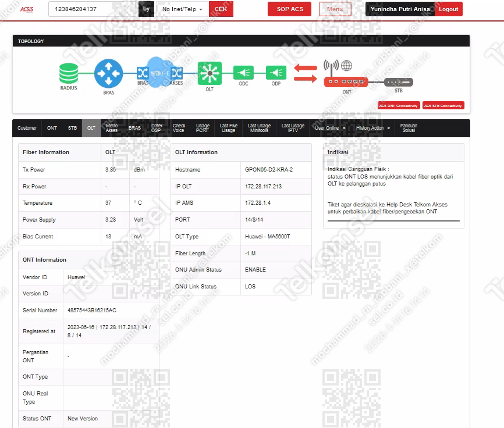This screenshot has height=428, width=504.
Task: Click the red ONT router icon
Action: [x=346, y=82]
